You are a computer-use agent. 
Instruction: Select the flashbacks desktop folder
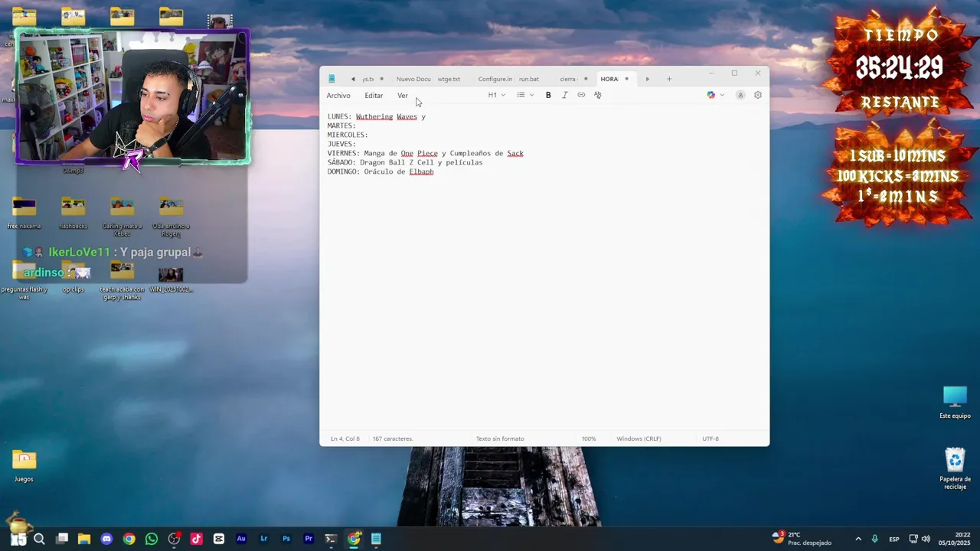73,214
